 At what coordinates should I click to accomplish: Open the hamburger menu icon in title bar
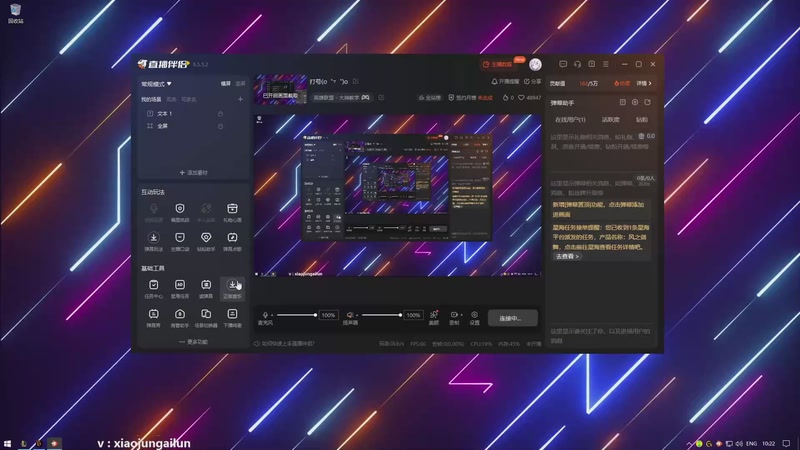606,64
